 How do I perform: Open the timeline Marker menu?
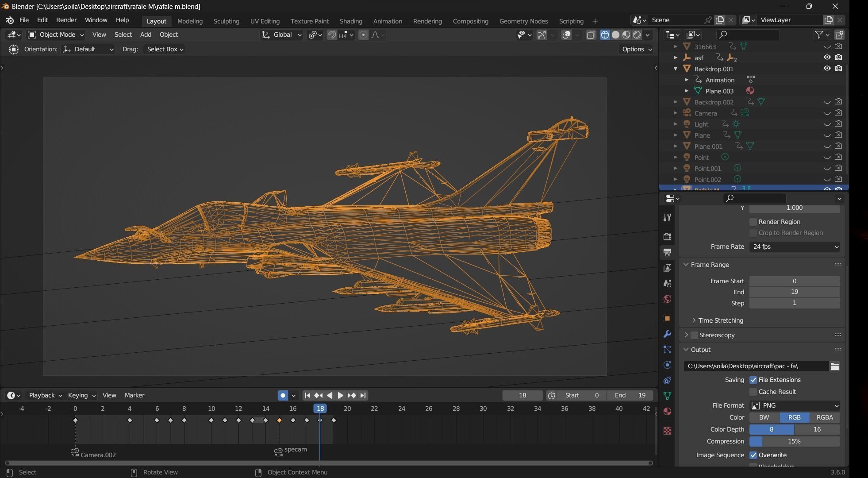134,396
